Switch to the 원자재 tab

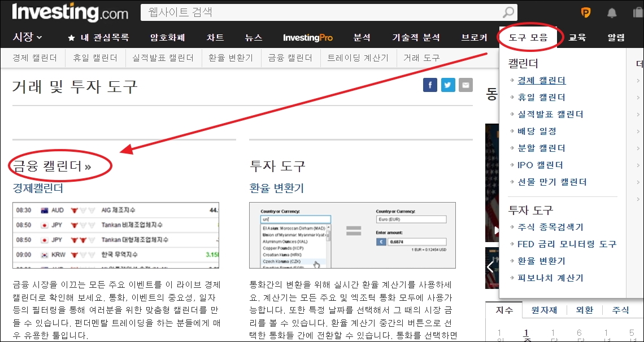(x=545, y=310)
